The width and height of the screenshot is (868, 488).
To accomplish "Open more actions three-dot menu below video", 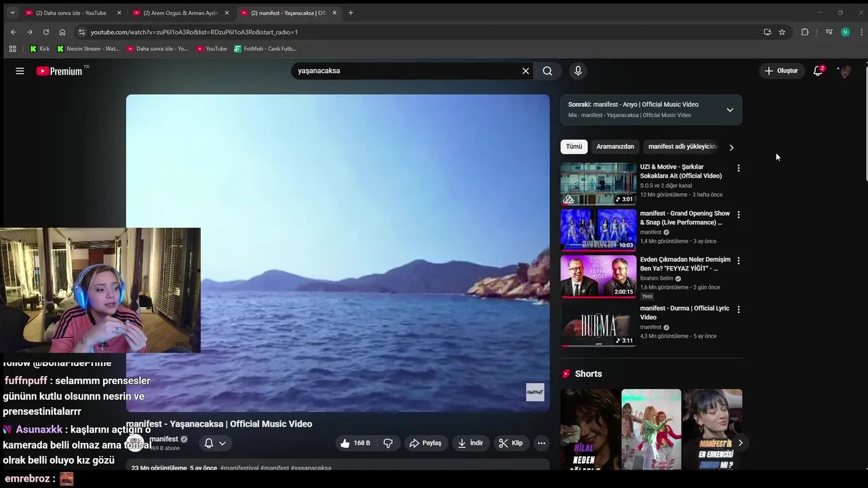I will (541, 443).
